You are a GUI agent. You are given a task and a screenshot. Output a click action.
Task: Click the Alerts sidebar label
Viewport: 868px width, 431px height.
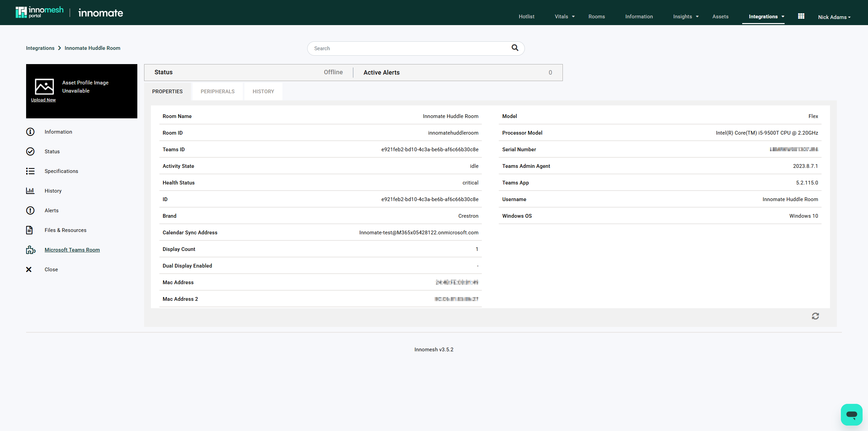point(52,211)
